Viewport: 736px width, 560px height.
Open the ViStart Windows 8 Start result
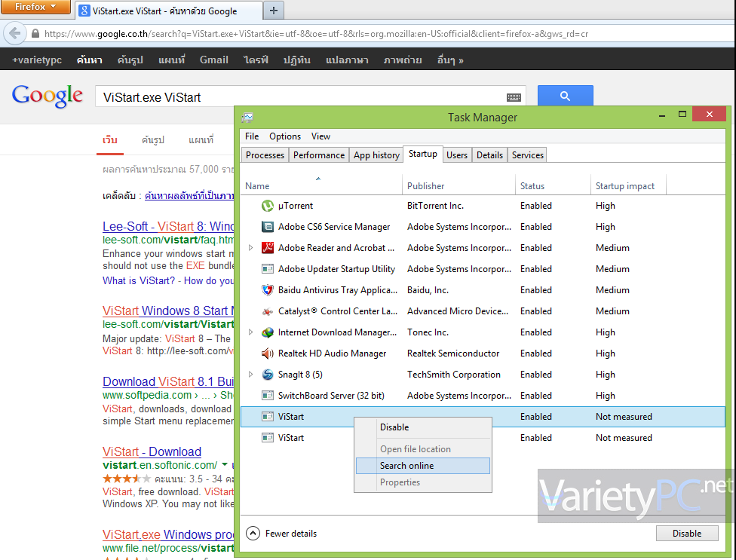click(x=168, y=311)
